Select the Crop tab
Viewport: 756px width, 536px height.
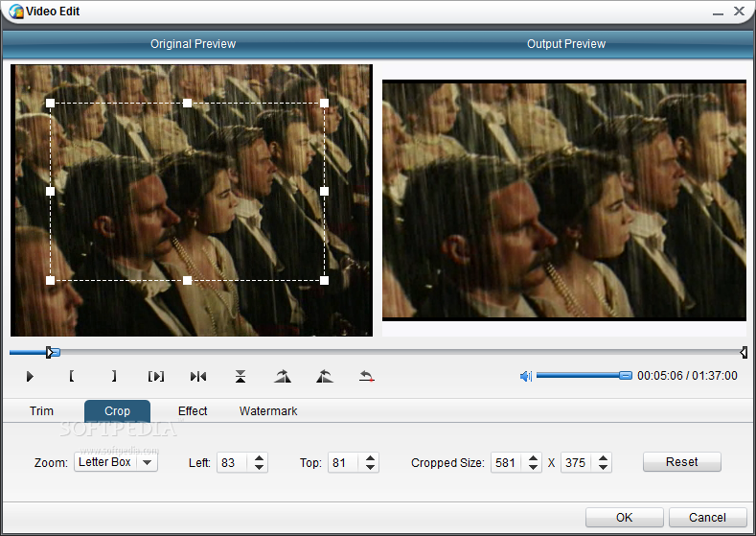pyautogui.click(x=117, y=411)
